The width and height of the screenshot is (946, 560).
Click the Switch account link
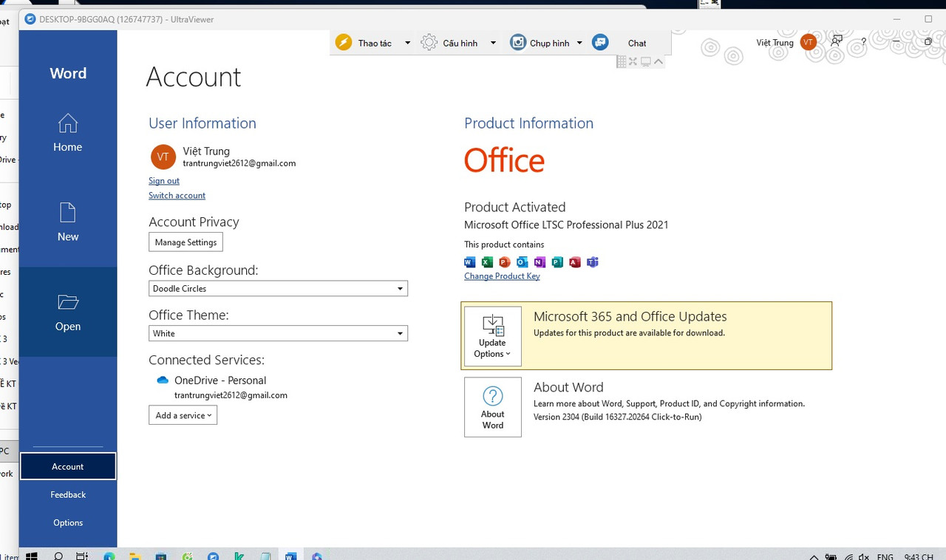click(x=177, y=196)
